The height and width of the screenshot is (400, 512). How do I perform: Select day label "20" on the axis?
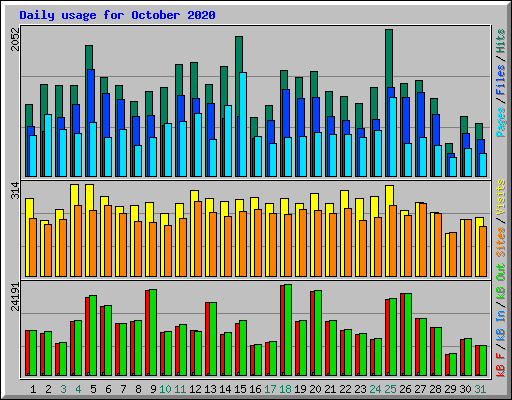point(315,389)
